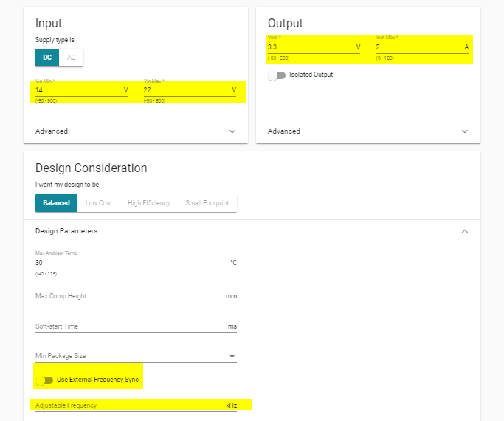Image resolution: width=504 pixels, height=421 pixels.
Task: Click the Soft-start Time field
Action: [x=129, y=326]
